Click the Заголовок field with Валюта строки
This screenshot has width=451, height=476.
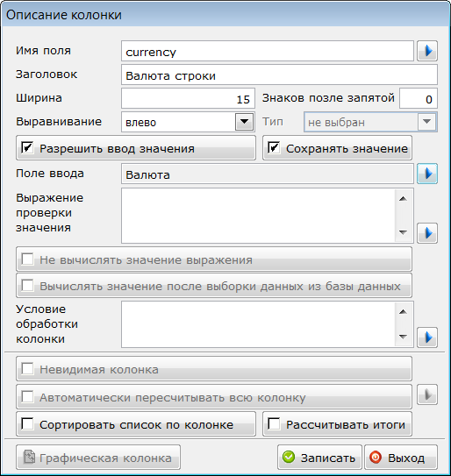click(x=279, y=75)
